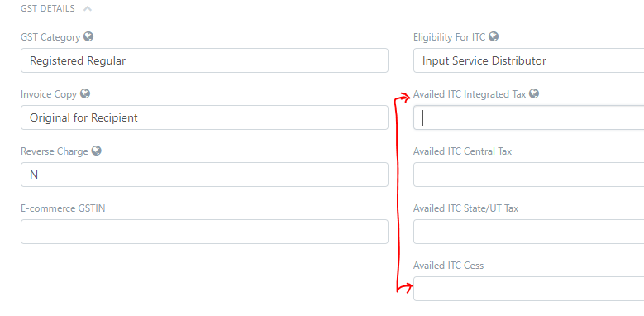Open Invoice Copy select showing Original for Recipient
Viewport: 644px width, 316px height.
(x=204, y=117)
